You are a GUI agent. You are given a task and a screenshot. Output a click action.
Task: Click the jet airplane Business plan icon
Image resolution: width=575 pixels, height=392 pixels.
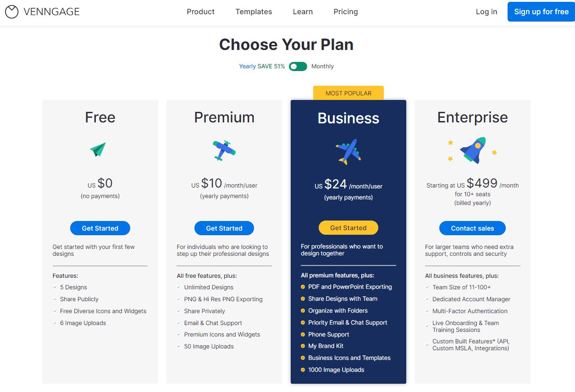click(348, 152)
